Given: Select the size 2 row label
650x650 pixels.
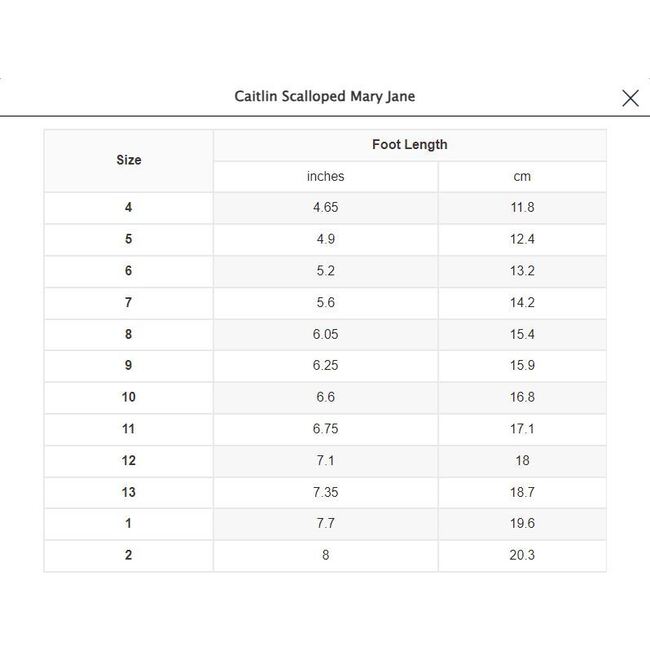Looking at the screenshot, I should (128, 555).
